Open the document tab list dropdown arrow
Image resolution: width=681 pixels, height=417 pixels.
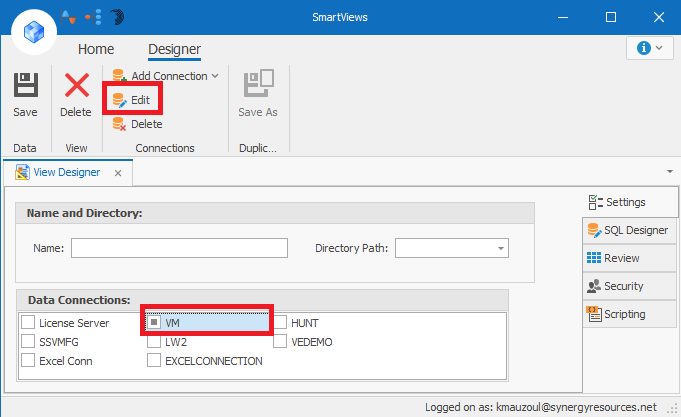670,172
